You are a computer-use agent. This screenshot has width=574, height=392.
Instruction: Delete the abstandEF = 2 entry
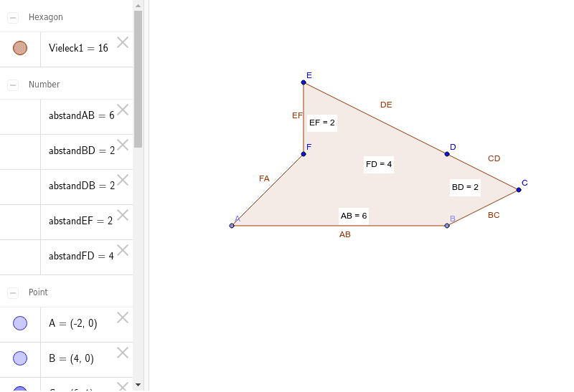click(x=123, y=215)
